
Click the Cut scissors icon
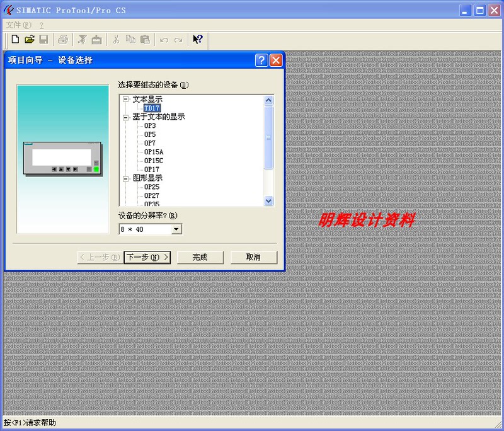tap(116, 40)
